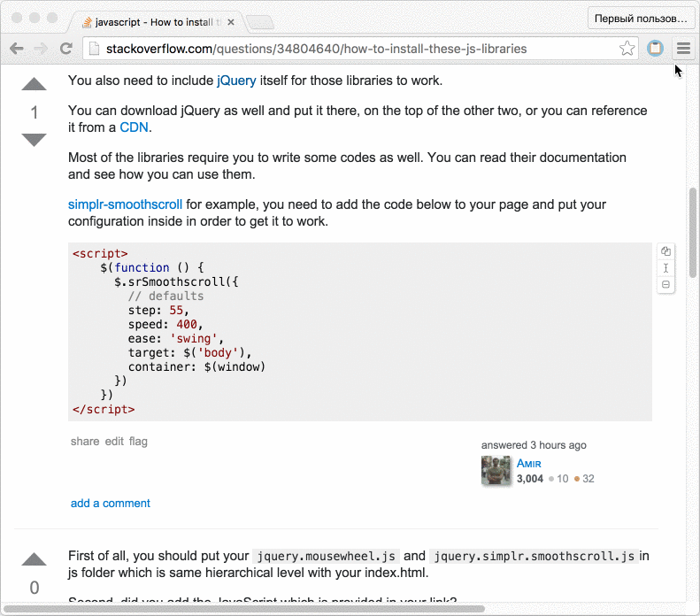Viewport: 700px width, 616px height.
Task: Click the copy icon beside the code block
Action: pos(665,251)
